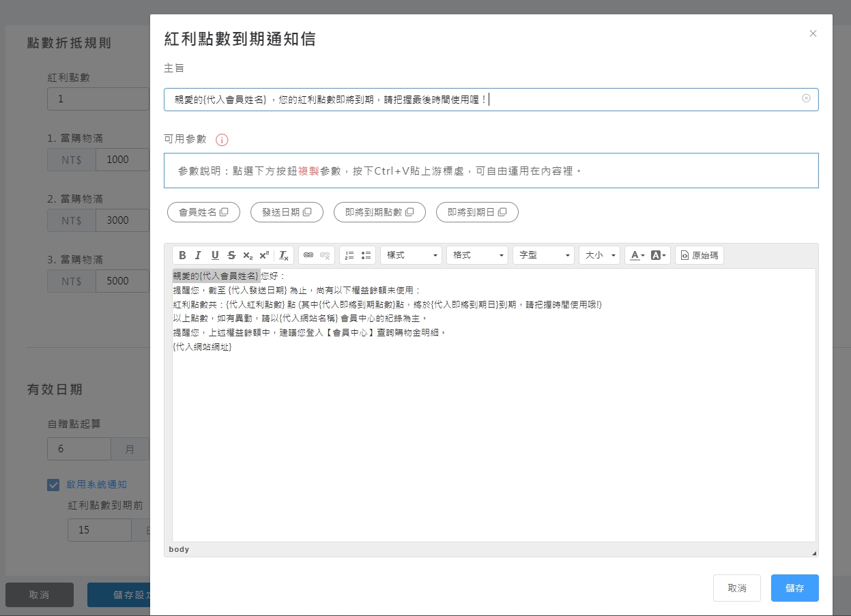Apply italic formatting

coord(198,255)
